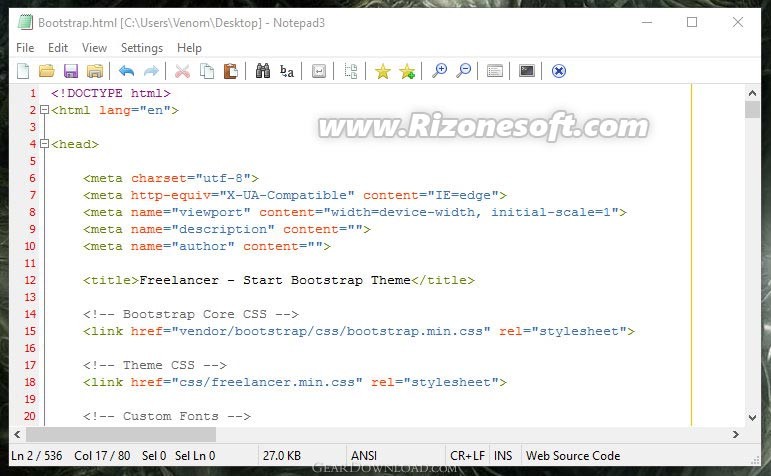The height and width of the screenshot is (476, 771).
Task: Collapse the html fold on line 2
Action: [x=44, y=110]
